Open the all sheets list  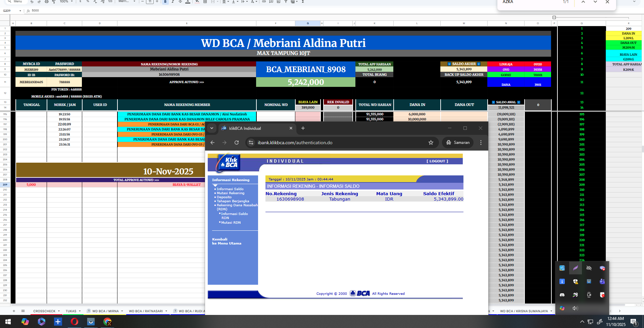23,311
